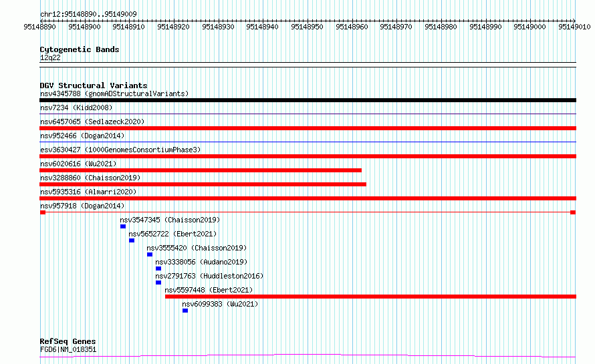Image resolution: width=595 pixels, height=364 pixels.
Task: Select the red nsv3288860 (Chaisson2019) bar
Action: (203, 184)
